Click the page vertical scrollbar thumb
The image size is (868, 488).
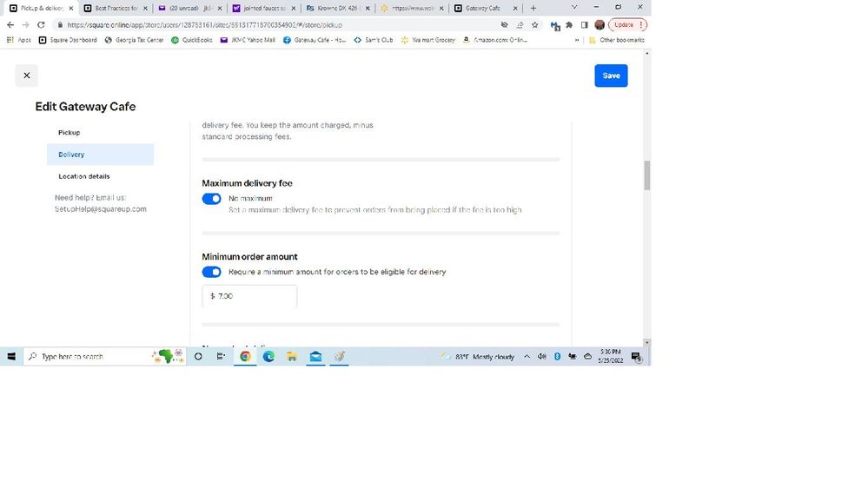646,175
